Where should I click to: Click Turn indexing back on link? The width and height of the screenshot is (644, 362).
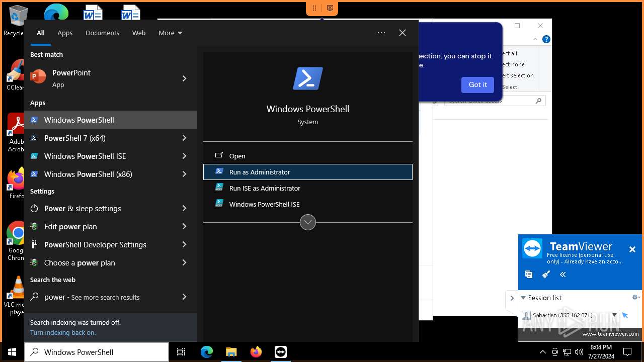[x=63, y=332]
